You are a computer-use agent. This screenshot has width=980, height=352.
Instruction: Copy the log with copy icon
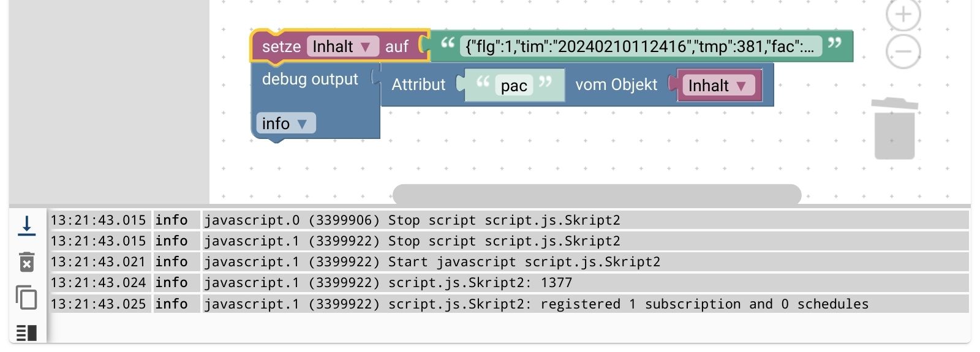tap(26, 298)
